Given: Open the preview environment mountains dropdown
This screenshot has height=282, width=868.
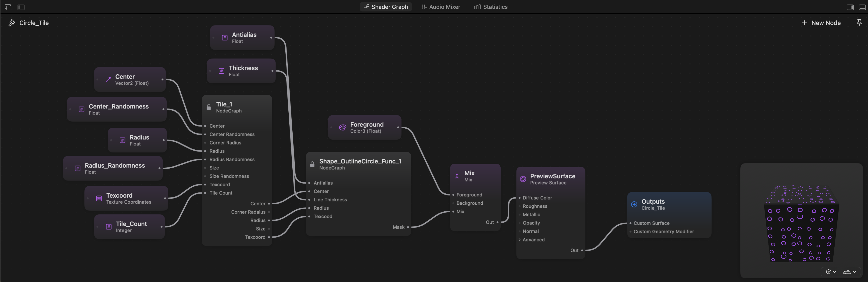Looking at the screenshot, I should tap(849, 272).
